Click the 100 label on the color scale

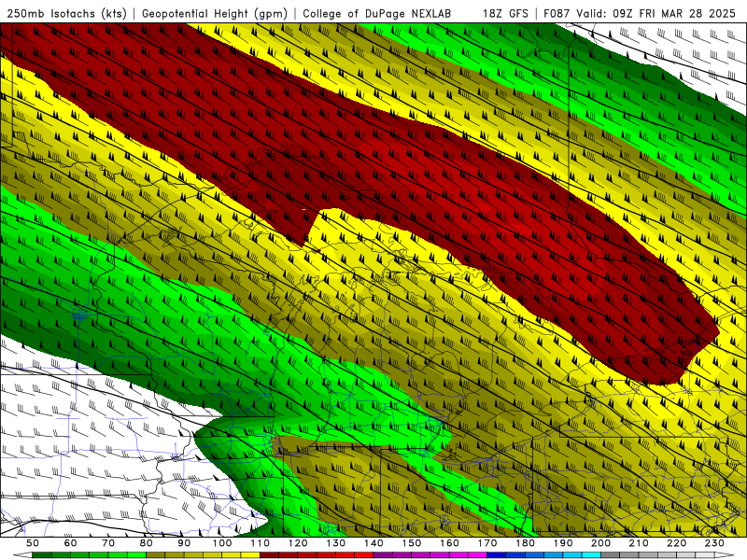point(222,543)
